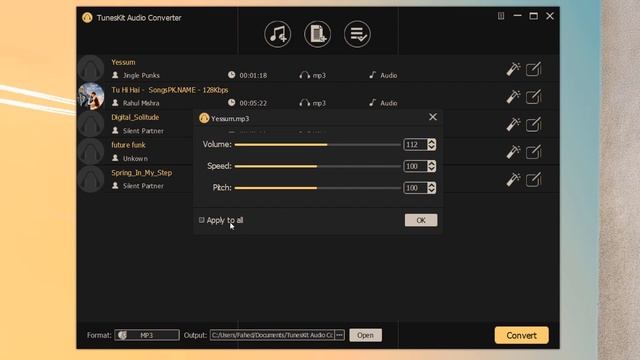Image resolution: width=640 pixels, height=360 pixels.
Task: Click the Convert button
Action: click(x=521, y=335)
